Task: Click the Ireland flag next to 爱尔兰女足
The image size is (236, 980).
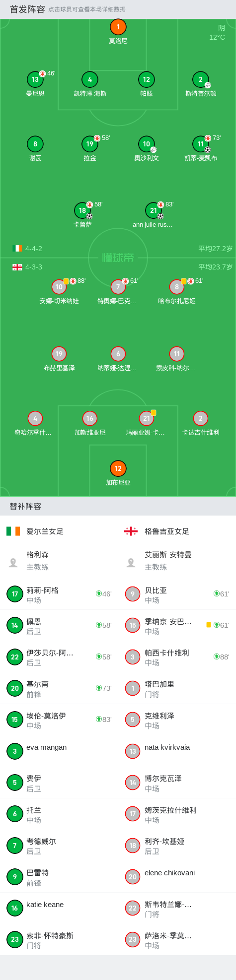Action: [x=13, y=531]
